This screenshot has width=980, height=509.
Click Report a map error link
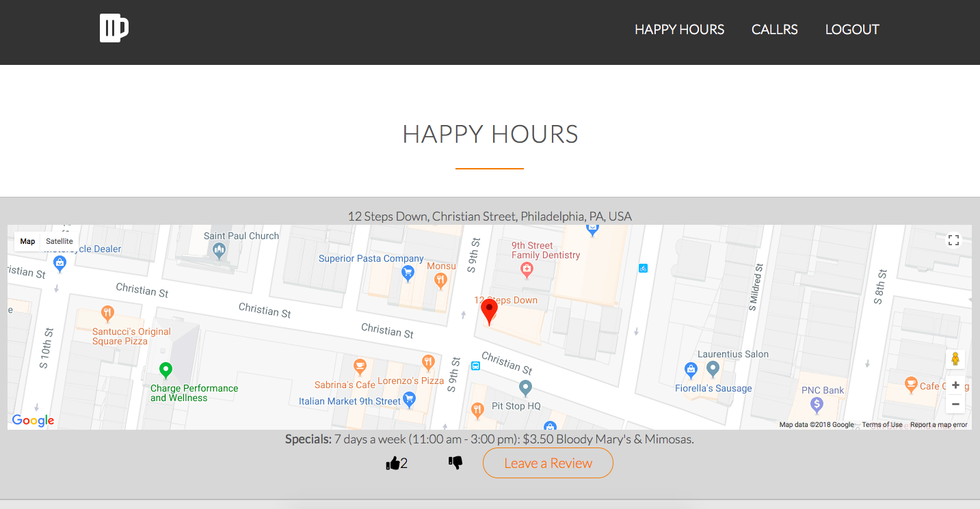pos(938,425)
